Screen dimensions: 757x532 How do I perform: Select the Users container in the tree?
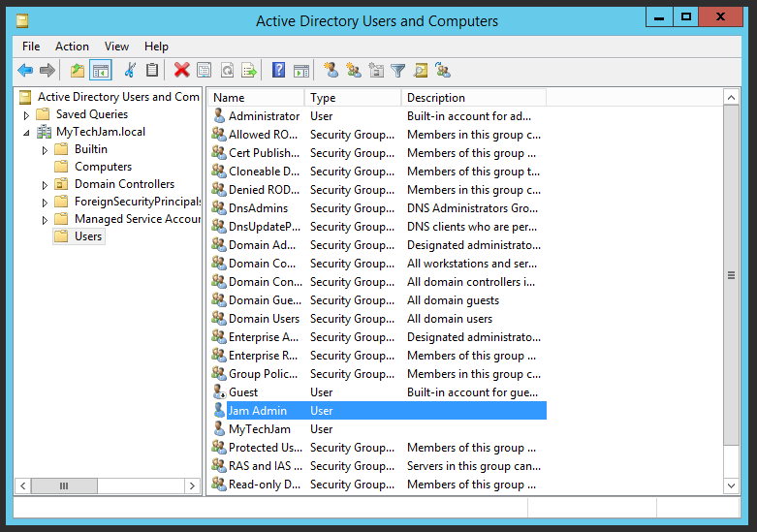tap(88, 236)
